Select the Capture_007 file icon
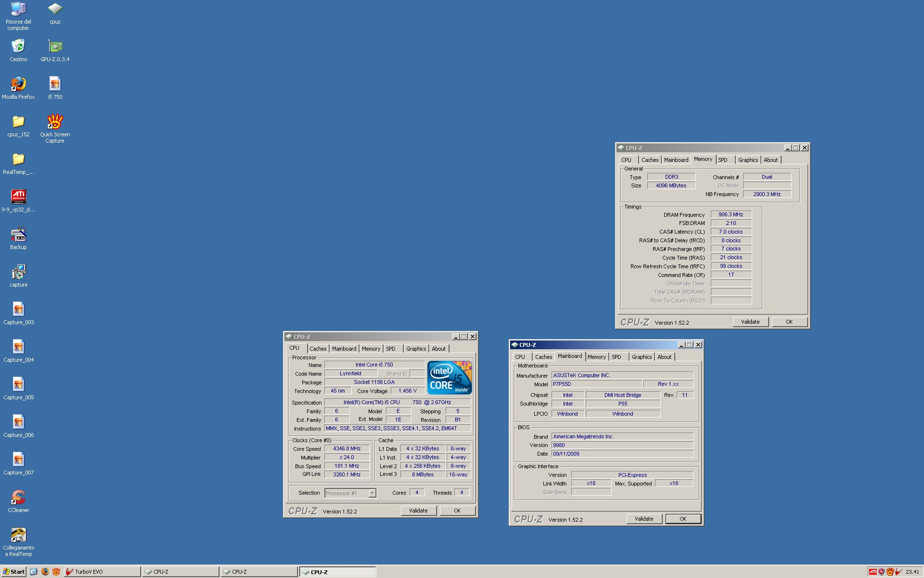This screenshot has width=924, height=578. (18, 463)
